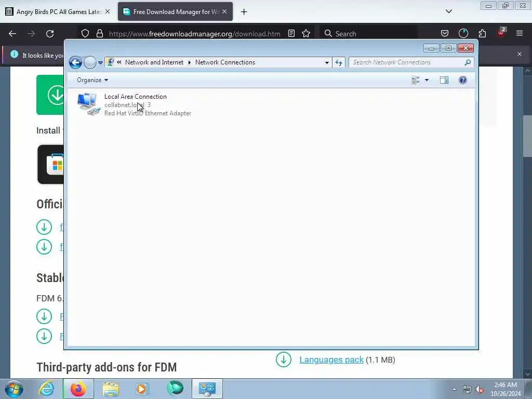
Task: Click Network Connections breadcrumb
Action: click(x=225, y=62)
